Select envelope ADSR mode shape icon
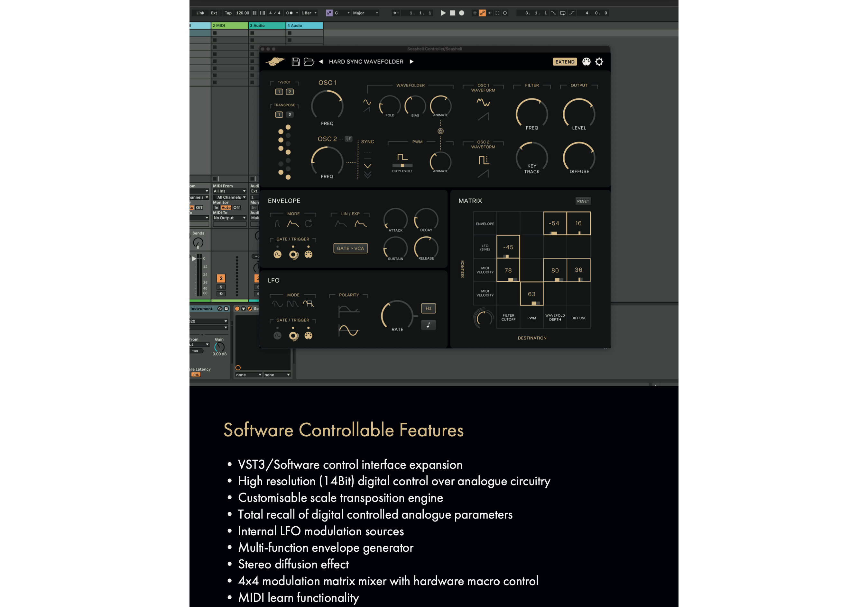The image size is (868, 607). point(293,224)
